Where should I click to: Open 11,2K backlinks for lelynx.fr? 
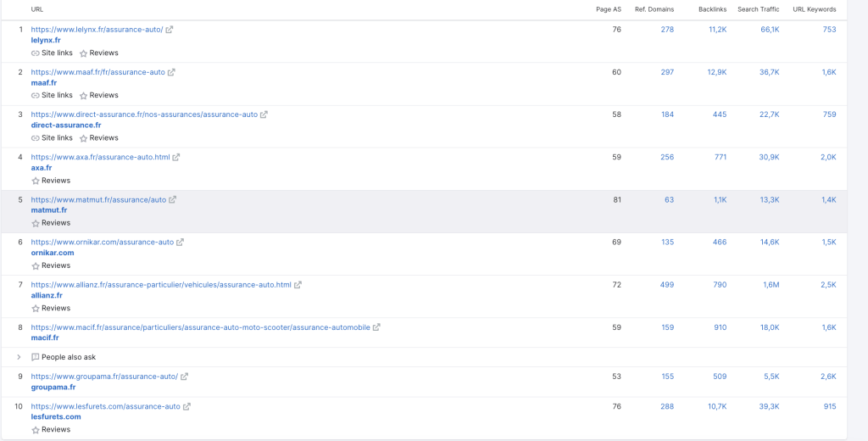[x=717, y=30]
